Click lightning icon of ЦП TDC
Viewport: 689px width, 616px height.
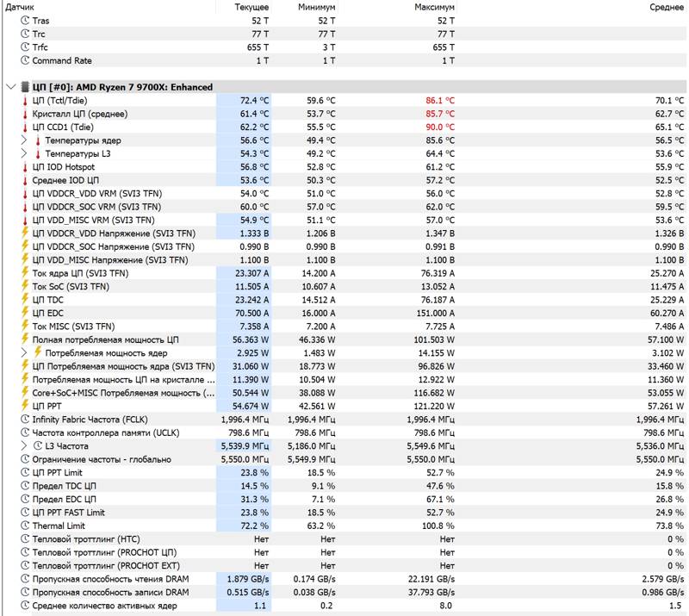click(25, 299)
